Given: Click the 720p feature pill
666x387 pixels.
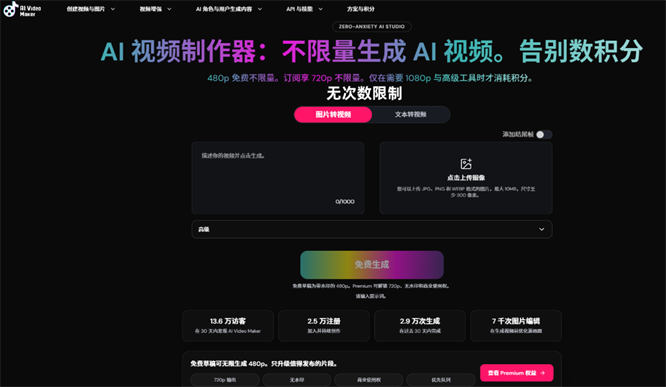Looking at the screenshot, I should coord(225,380).
